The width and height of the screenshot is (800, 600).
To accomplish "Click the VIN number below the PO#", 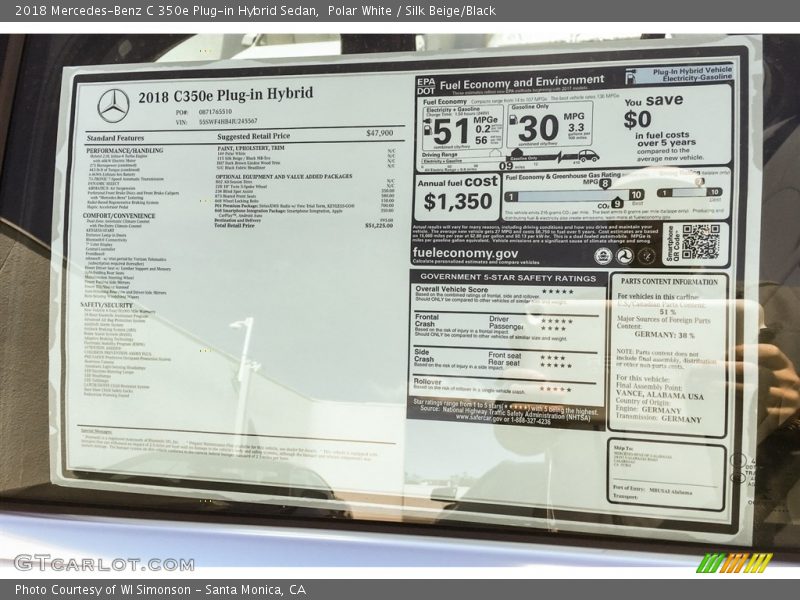I will 228,121.
